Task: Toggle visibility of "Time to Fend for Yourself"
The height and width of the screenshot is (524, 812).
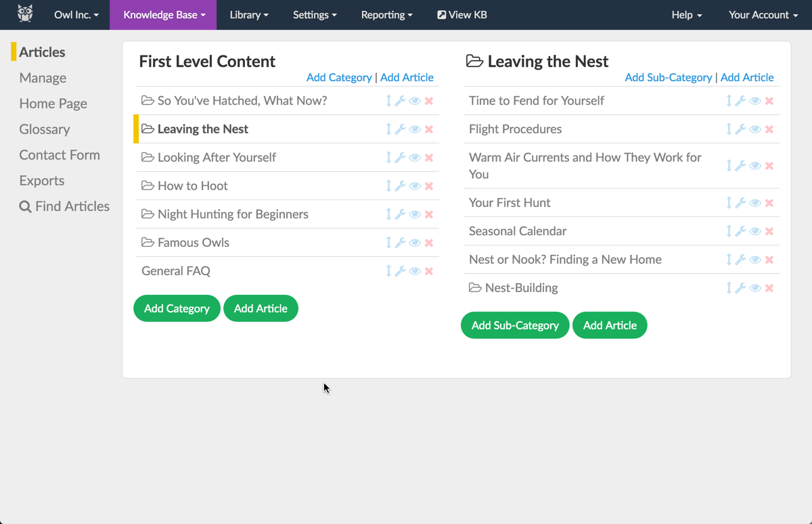Action: (754, 100)
